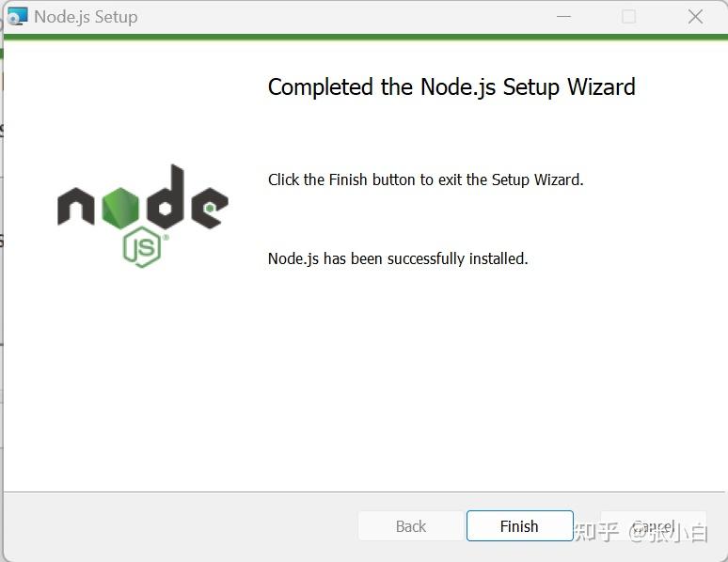
Task: Minimize the Node.js Setup window
Action: point(563,17)
